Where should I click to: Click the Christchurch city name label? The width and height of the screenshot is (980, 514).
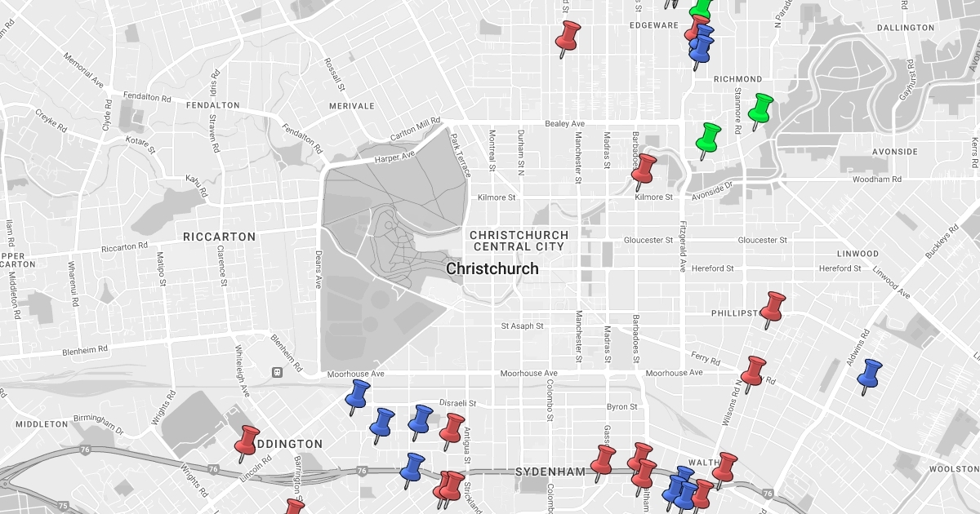492,268
